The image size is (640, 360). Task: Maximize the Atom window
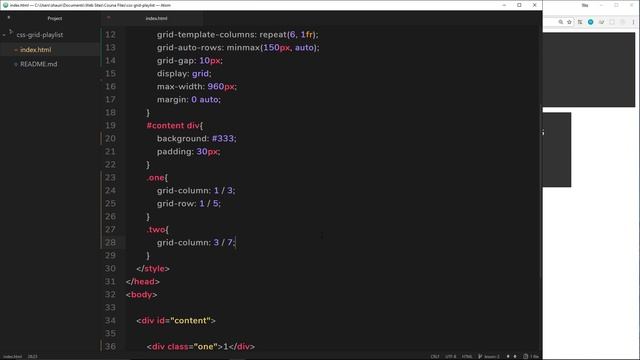[x=519, y=5]
